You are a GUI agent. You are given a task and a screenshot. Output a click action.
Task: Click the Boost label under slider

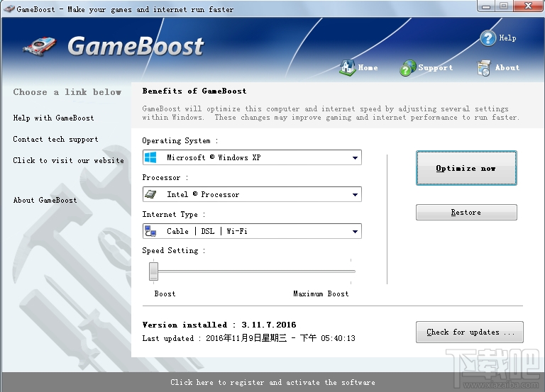pyautogui.click(x=165, y=293)
